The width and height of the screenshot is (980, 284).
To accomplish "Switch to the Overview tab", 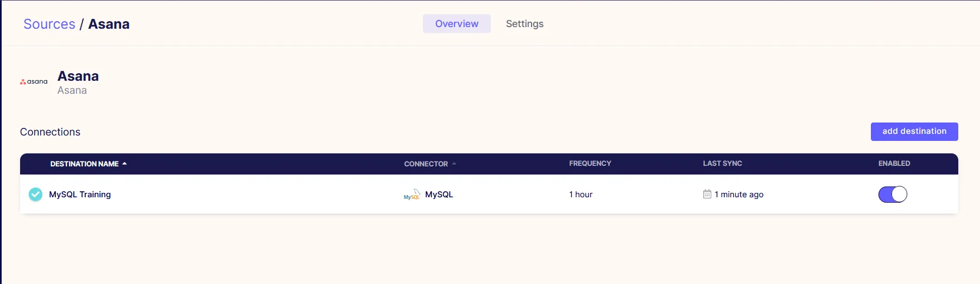I will (457, 24).
